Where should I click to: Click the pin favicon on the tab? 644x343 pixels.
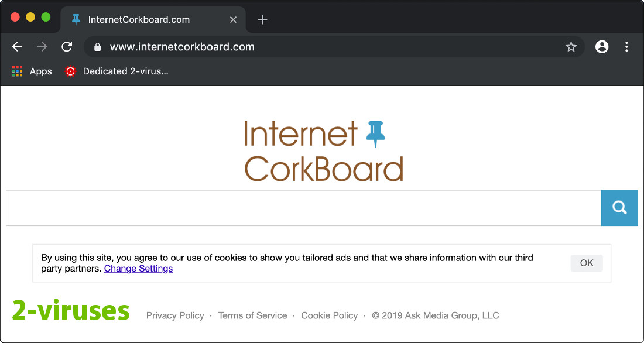[x=76, y=19]
